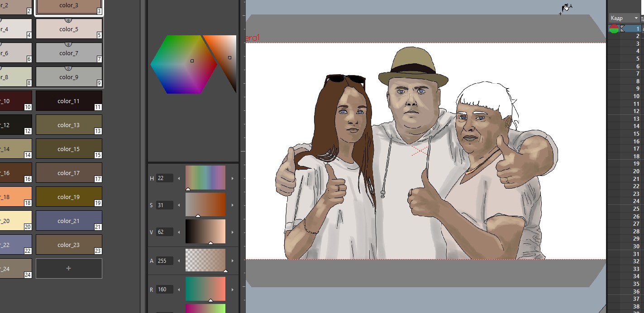Increase hue with H right arrow
644x313 pixels.
(233, 178)
